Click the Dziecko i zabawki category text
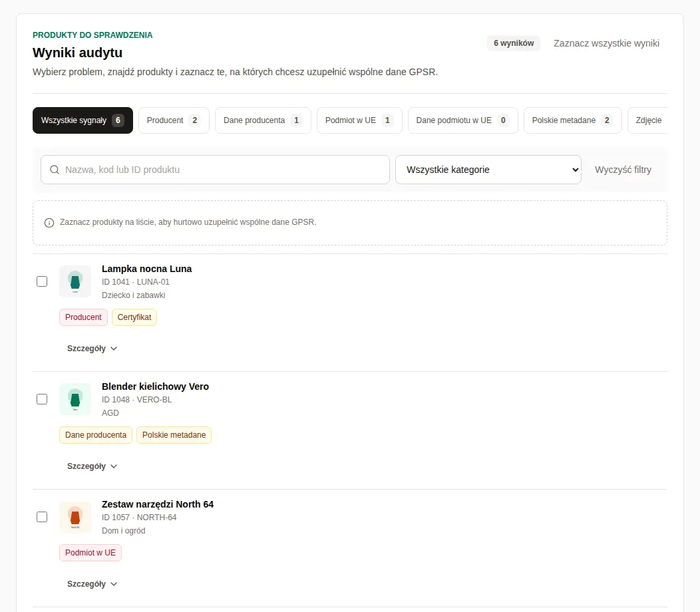The image size is (700, 612). coord(134,295)
